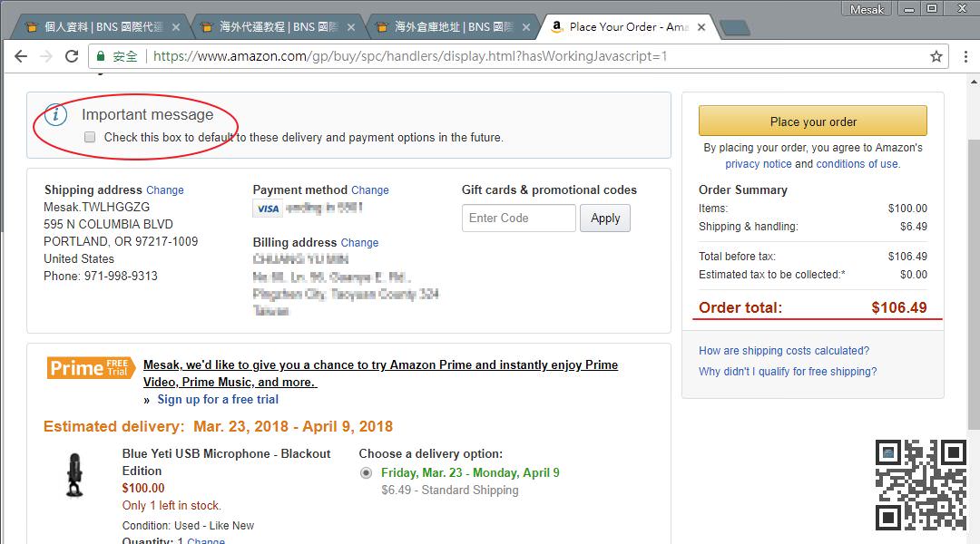Apply the gift card code

(605, 219)
